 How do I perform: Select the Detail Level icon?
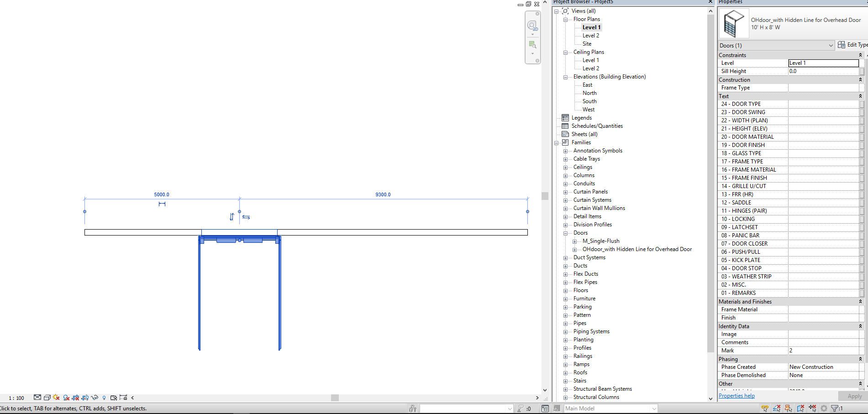37,397
